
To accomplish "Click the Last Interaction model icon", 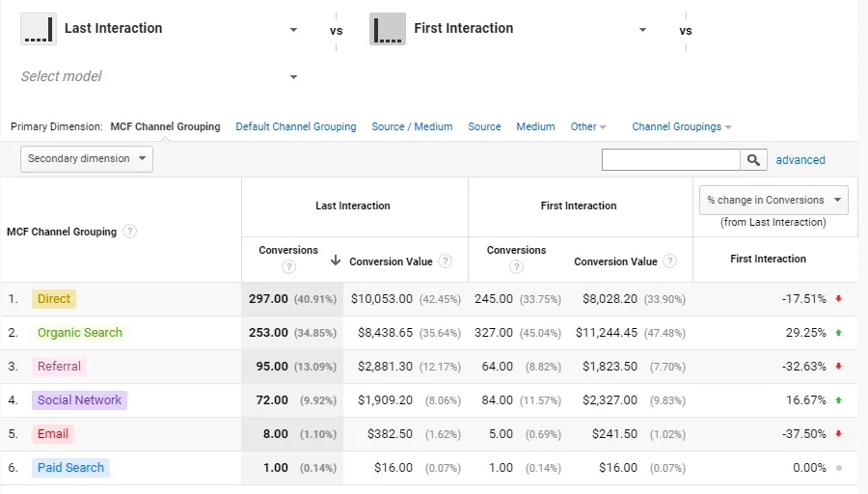I will coord(38,29).
